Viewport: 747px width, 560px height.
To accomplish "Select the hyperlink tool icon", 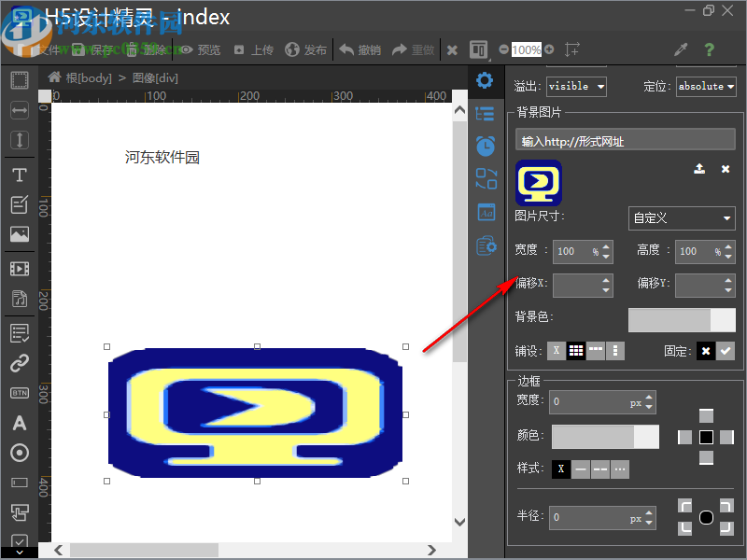I will (x=19, y=363).
